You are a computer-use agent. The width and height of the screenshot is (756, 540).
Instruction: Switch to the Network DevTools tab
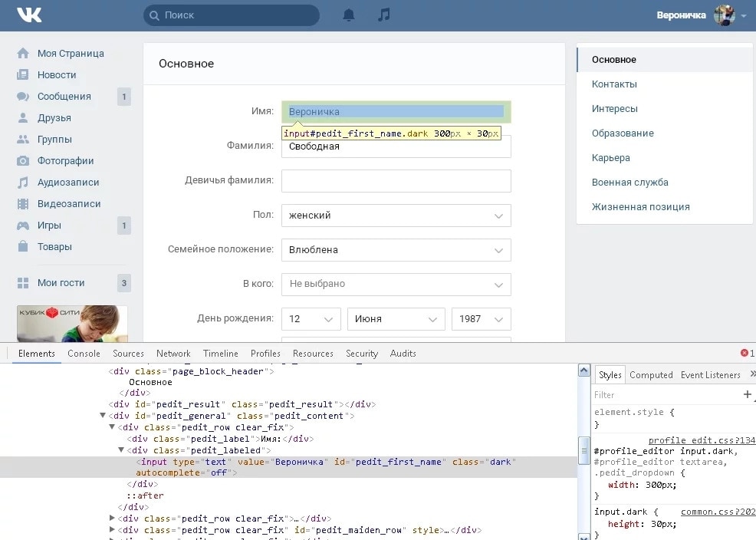click(x=173, y=354)
